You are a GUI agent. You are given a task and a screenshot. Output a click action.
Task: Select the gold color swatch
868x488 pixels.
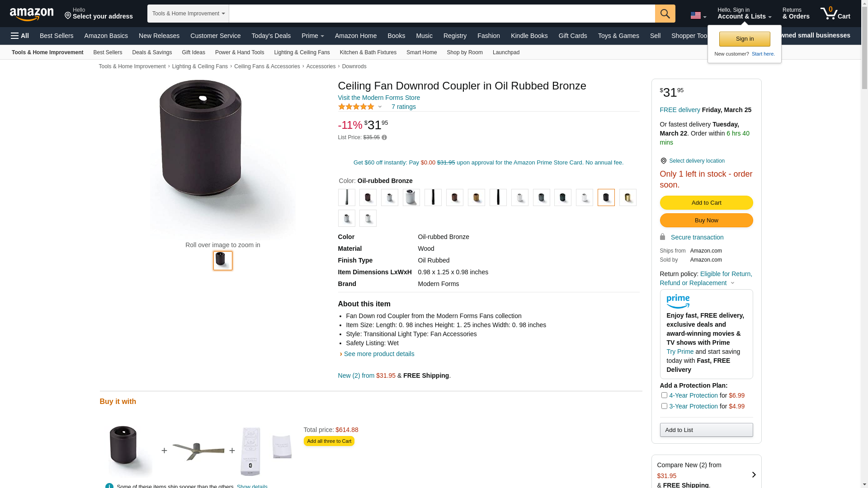pyautogui.click(x=627, y=197)
